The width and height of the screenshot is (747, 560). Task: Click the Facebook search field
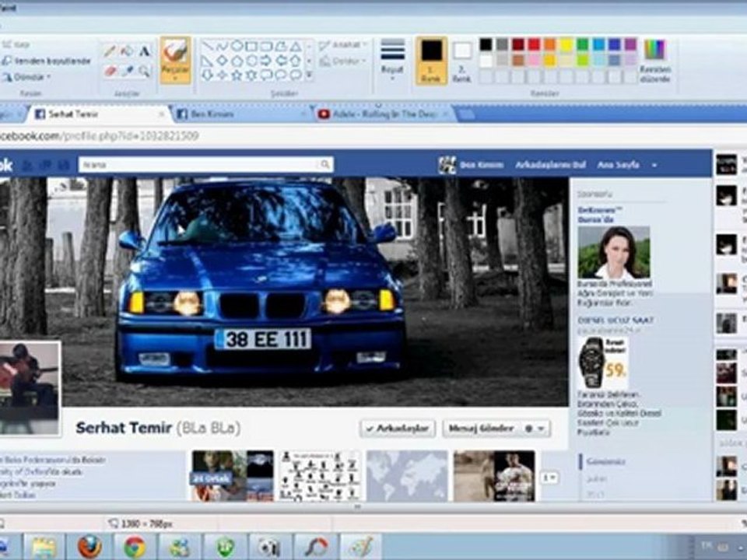(x=205, y=165)
